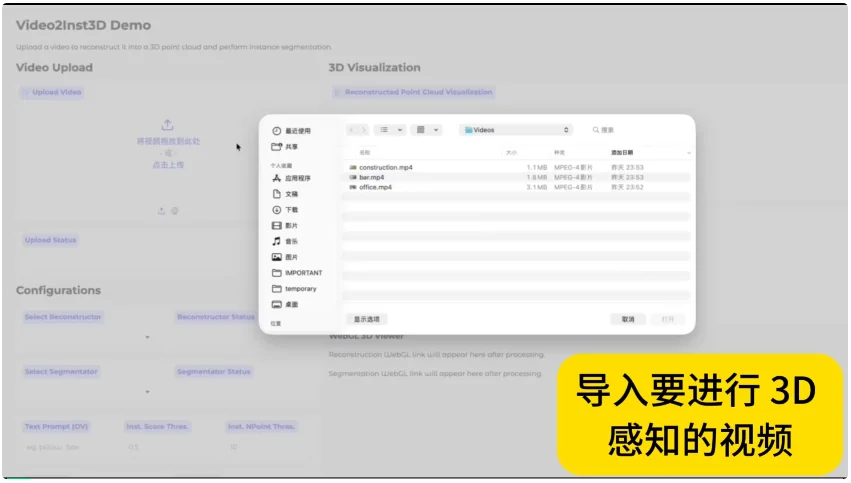Screen dimensions: 851x483
Task: Click webcam source icon below drop area
Action: 174,211
